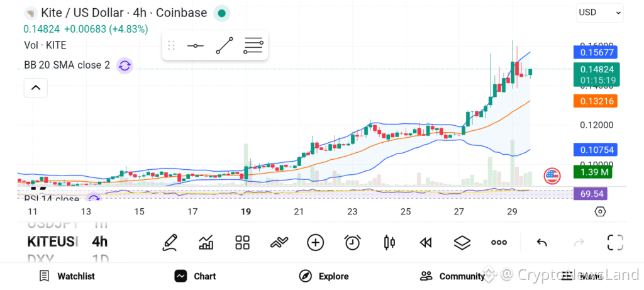Click the US flag event marker
Screen dimensions: 644x290
click(x=552, y=176)
